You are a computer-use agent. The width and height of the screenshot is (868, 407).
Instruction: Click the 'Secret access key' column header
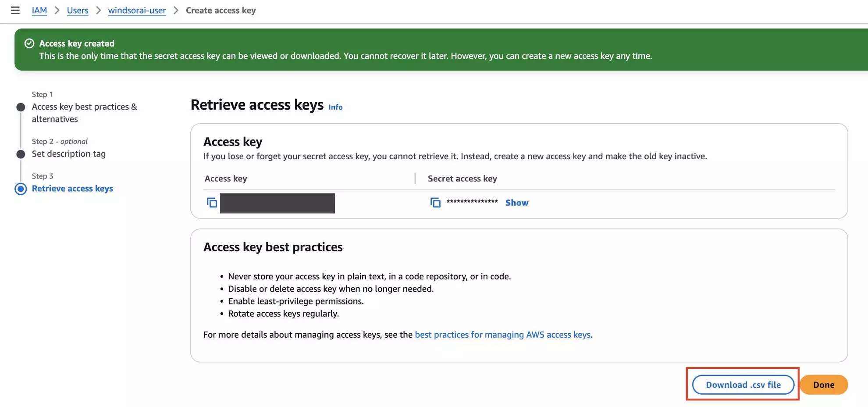point(462,179)
